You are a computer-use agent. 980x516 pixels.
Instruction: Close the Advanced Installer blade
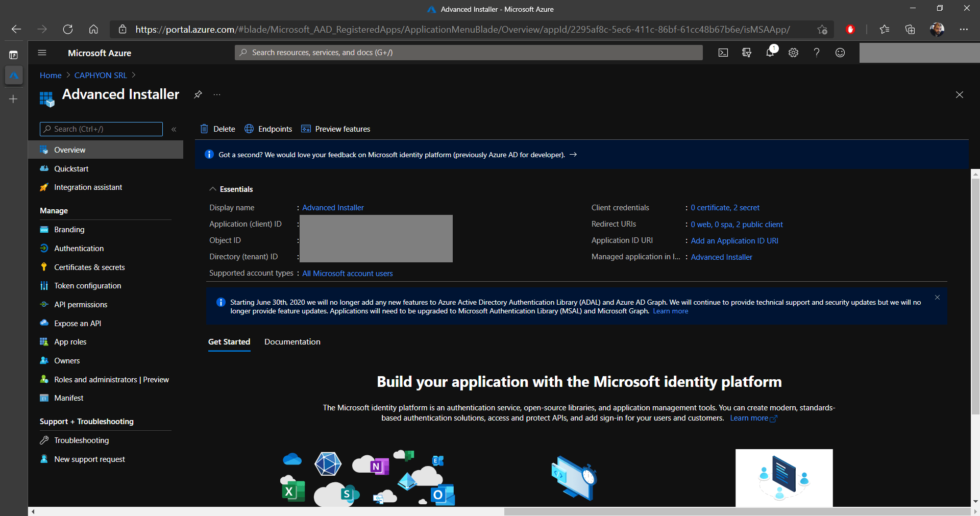[960, 94]
